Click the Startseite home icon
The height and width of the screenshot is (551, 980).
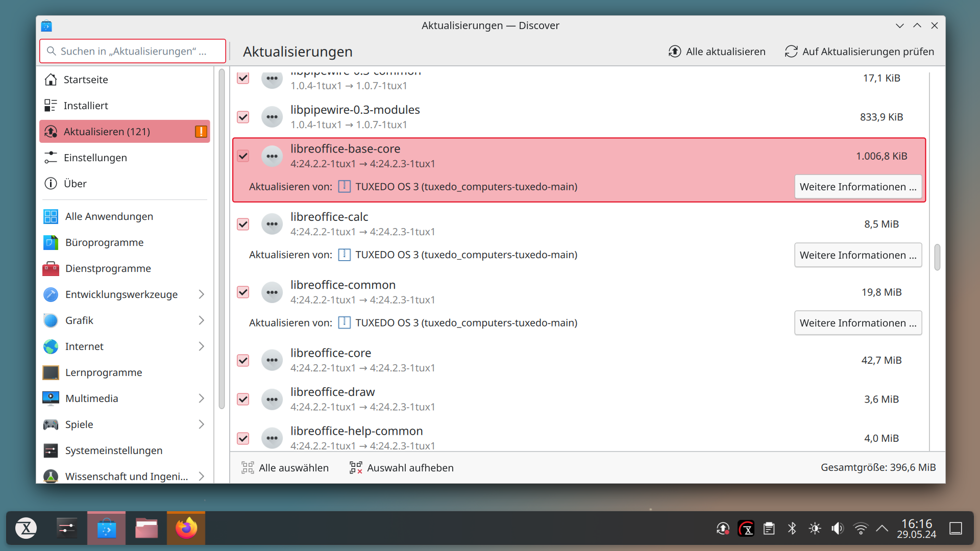(x=51, y=80)
